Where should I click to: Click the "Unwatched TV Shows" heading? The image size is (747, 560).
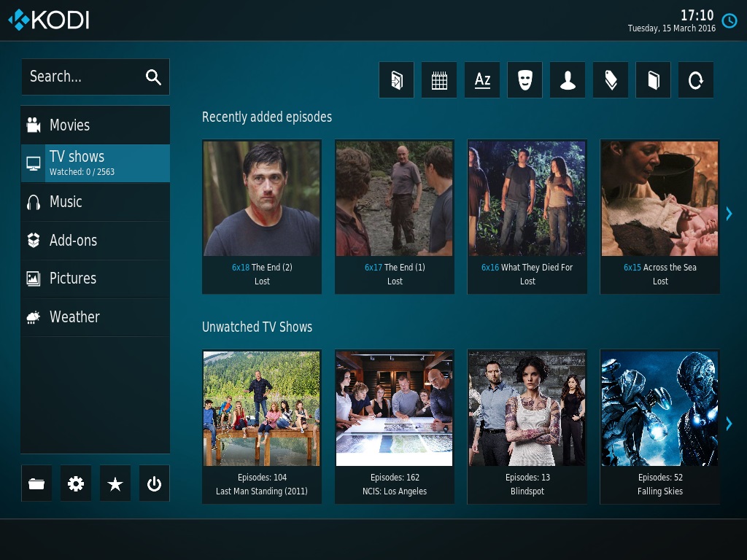pyautogui.click(x=258, y=327)
